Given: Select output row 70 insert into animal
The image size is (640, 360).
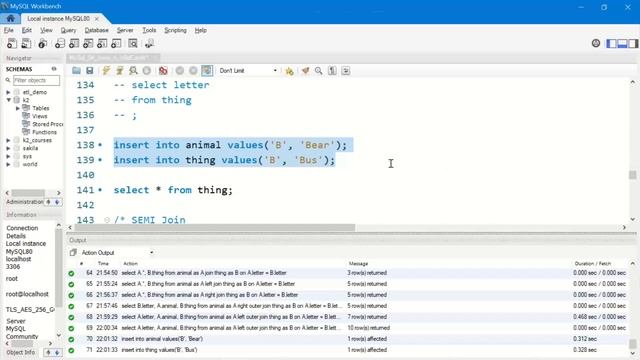Looking at the screenshot, I should tap(347, 339).
